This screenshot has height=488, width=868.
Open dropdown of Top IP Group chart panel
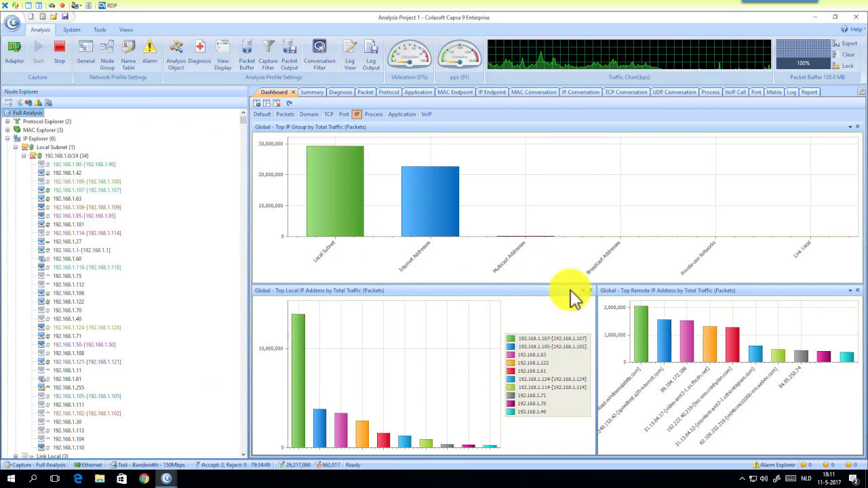(850, 127)
